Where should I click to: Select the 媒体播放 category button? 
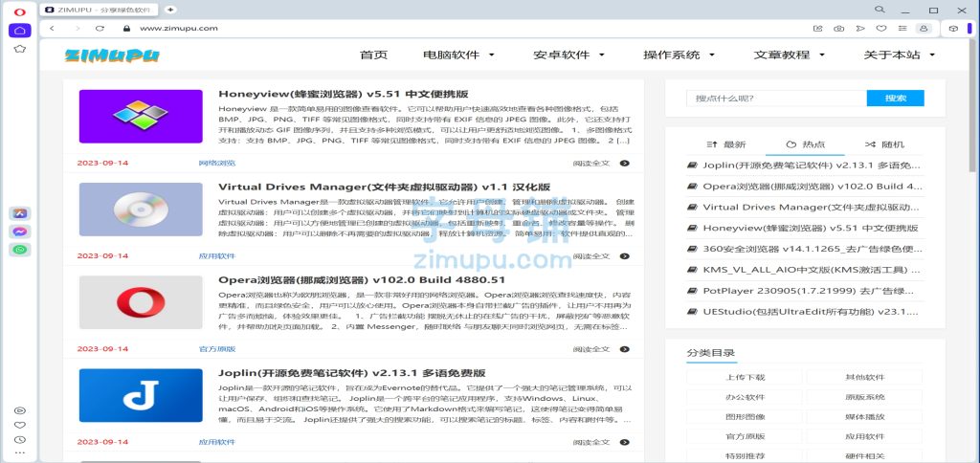click(x=864, y=417)
